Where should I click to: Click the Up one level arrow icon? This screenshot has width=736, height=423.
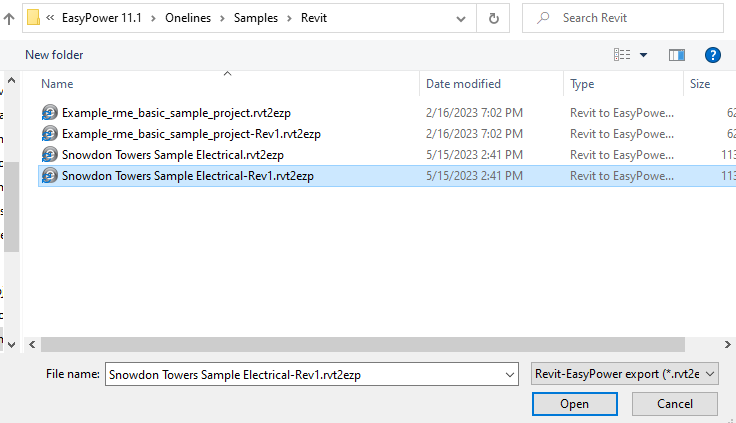9,18
